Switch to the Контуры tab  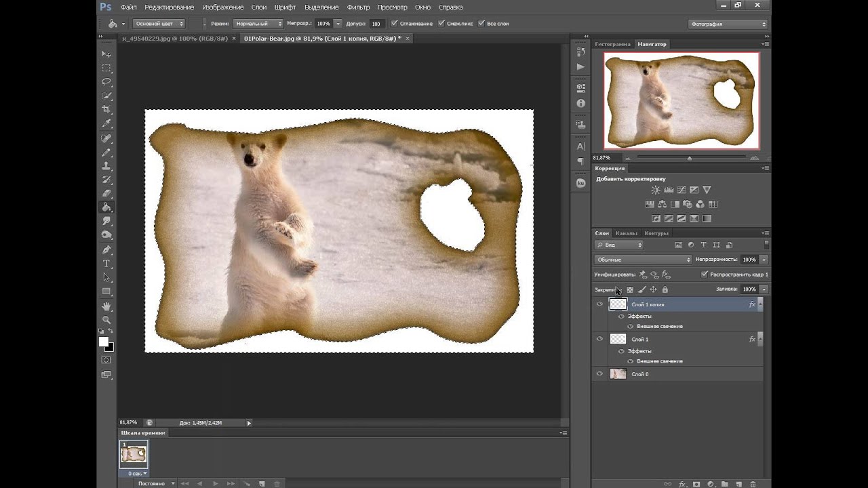(x=656, y=233)
